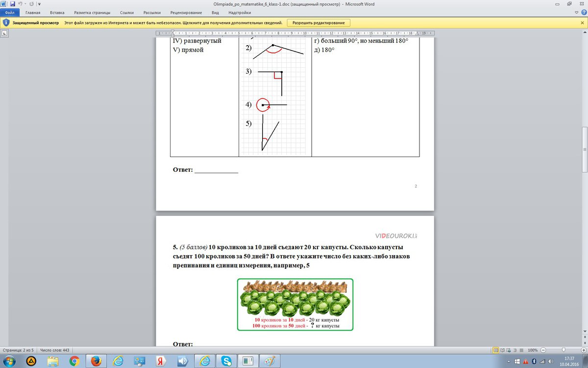Image resolution: width=588 pixels, height=368 pixels.
Task: Click the text 'IV) развернутый' in the table
Action: 197,41
